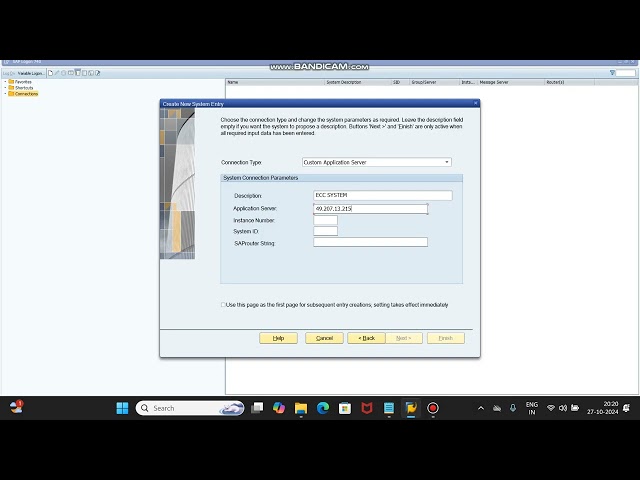
Task: Click the battery tray icon
Action: pos(575,408)
